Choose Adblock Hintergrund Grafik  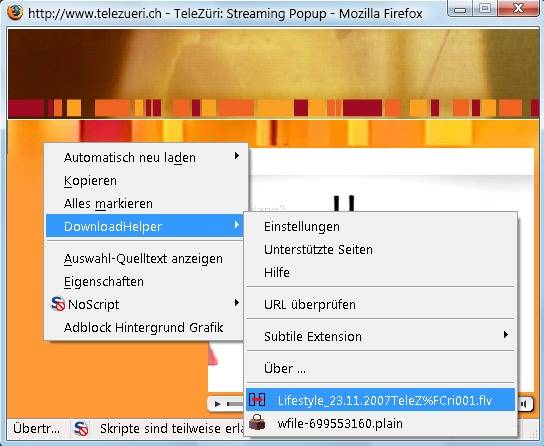coord(144,327)
